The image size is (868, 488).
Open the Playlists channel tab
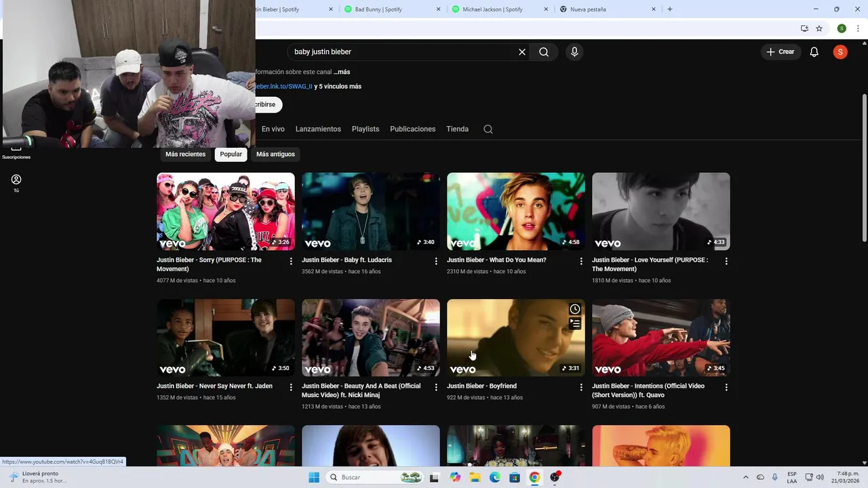[366, 129]
